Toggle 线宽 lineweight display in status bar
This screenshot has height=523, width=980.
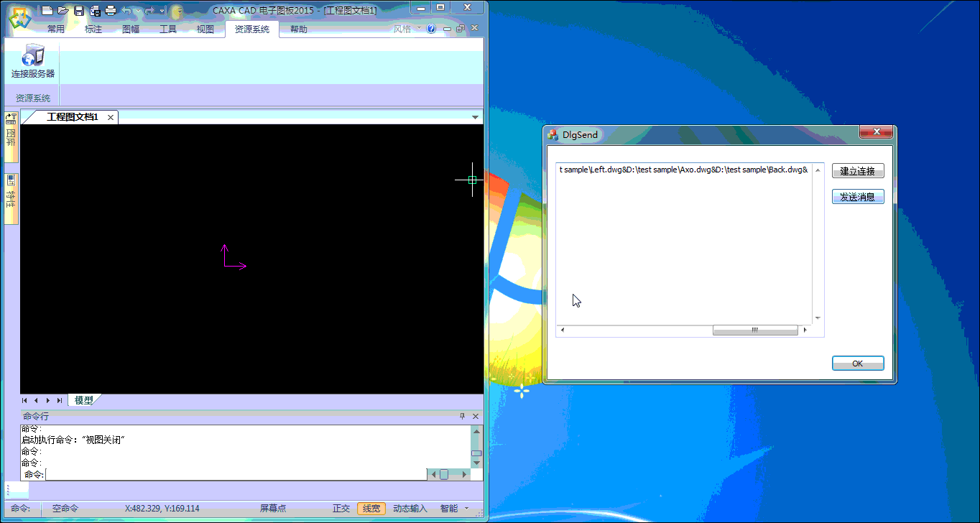pyautogui.click(x=371, y=509)
